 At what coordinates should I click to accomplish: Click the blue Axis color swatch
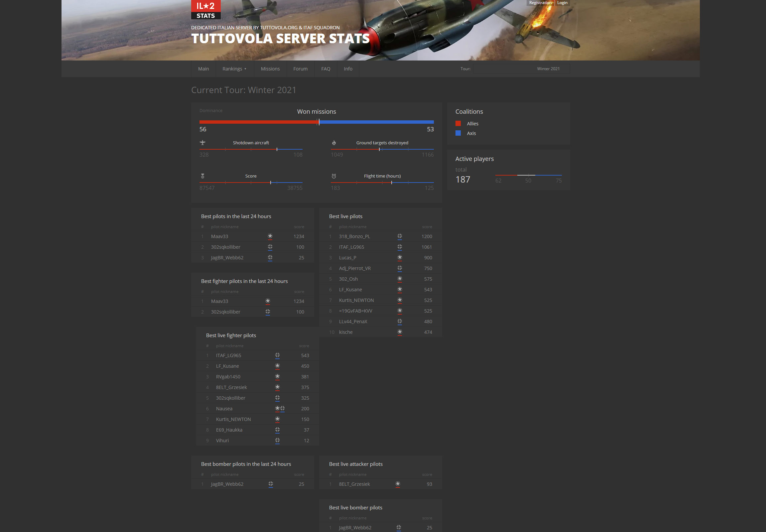pyautogui.click(x=458, y=133)
